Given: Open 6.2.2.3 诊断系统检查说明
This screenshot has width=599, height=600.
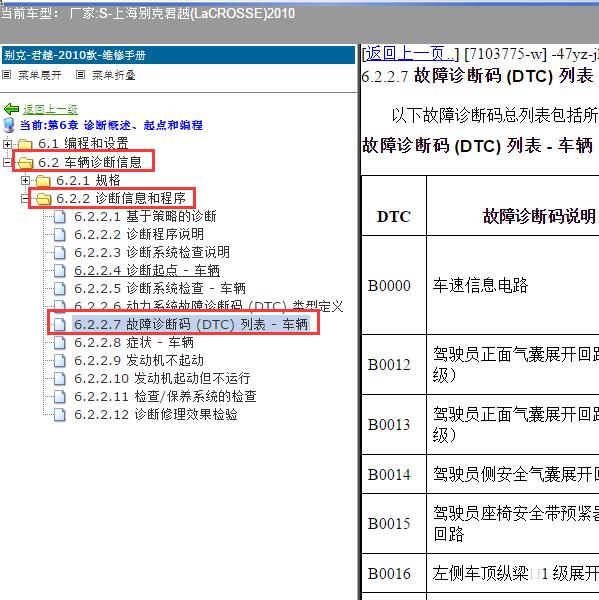Looking at the screenshot, I should tap(152, 253).
